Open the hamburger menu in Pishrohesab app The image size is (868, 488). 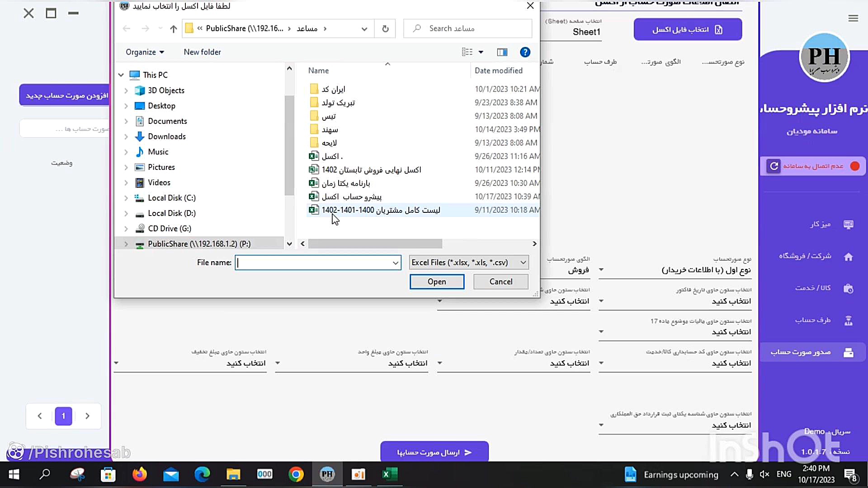pos(853,18)
